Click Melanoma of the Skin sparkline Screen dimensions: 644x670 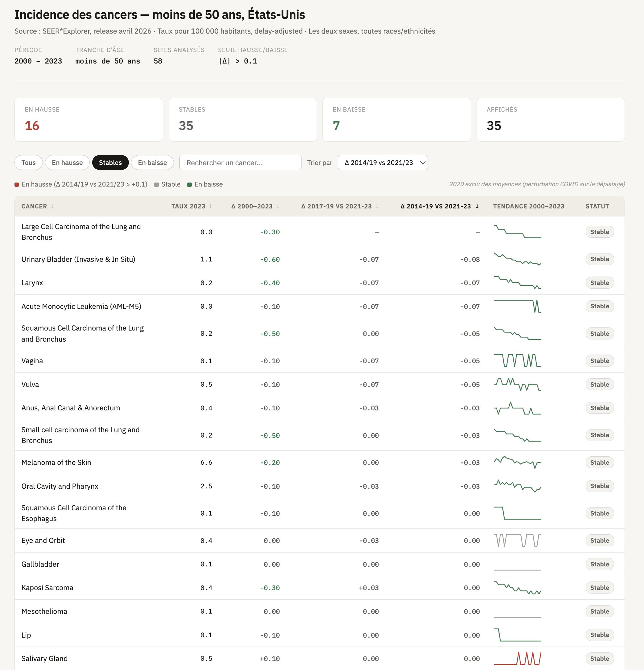point(517,462)
